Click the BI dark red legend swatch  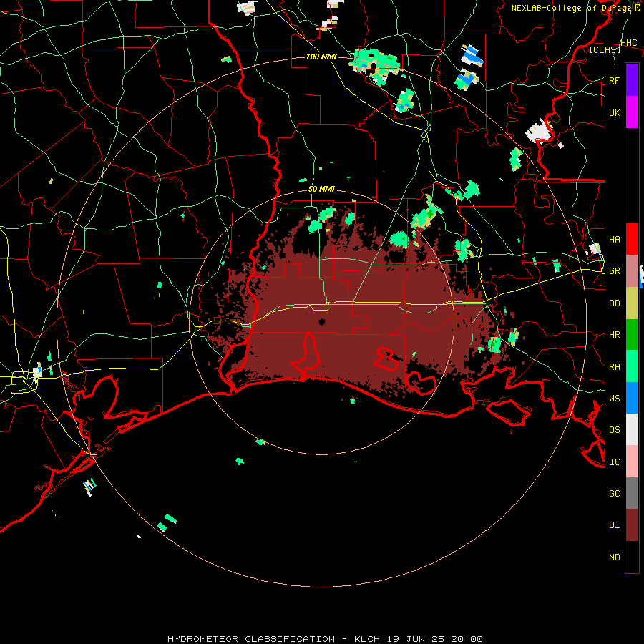click(x=632, y=525)
